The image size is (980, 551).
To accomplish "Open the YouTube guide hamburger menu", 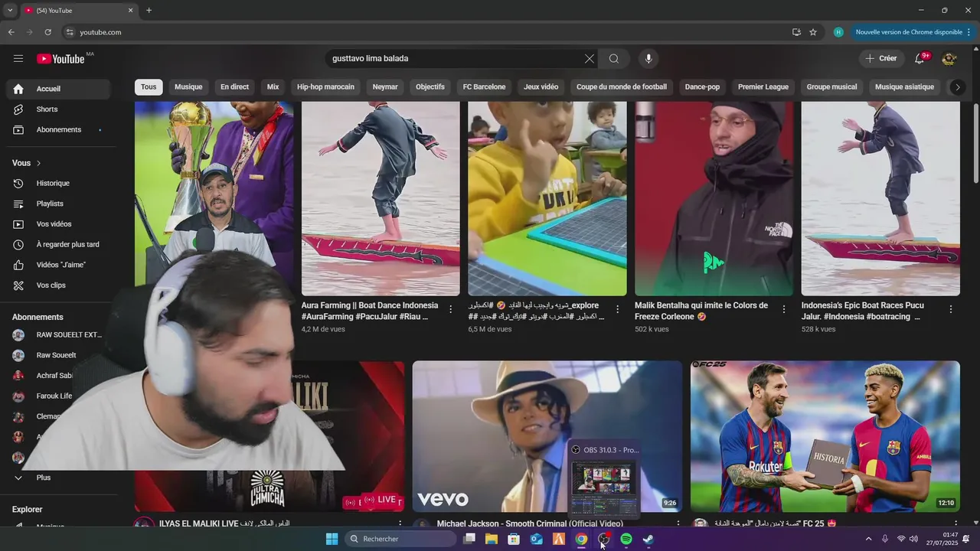I will [x=18, y=58].
